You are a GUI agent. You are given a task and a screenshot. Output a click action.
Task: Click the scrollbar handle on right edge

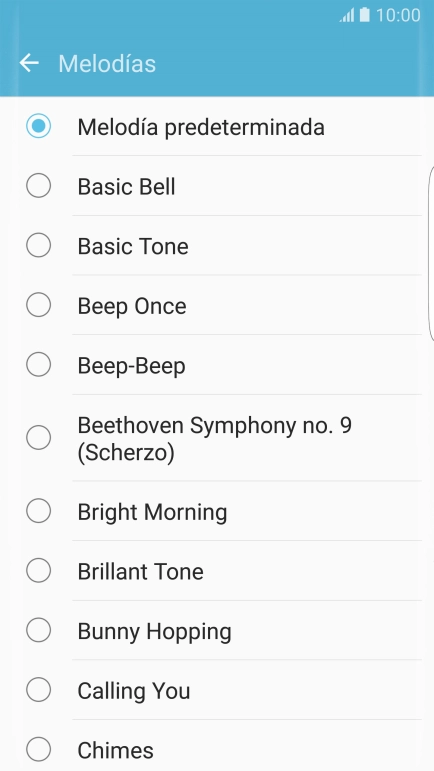[432, 253]
